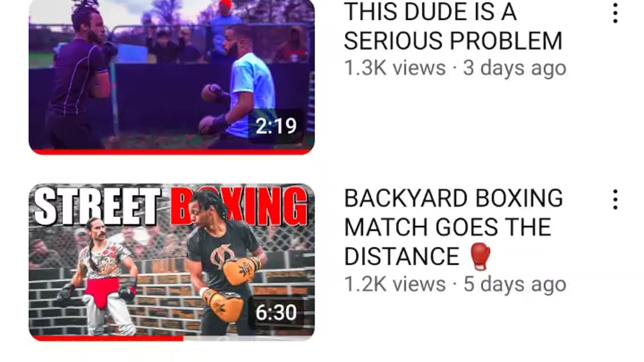Click the 1.2K views text
This screenshot has width=644, height=362.
pos(395,284)
